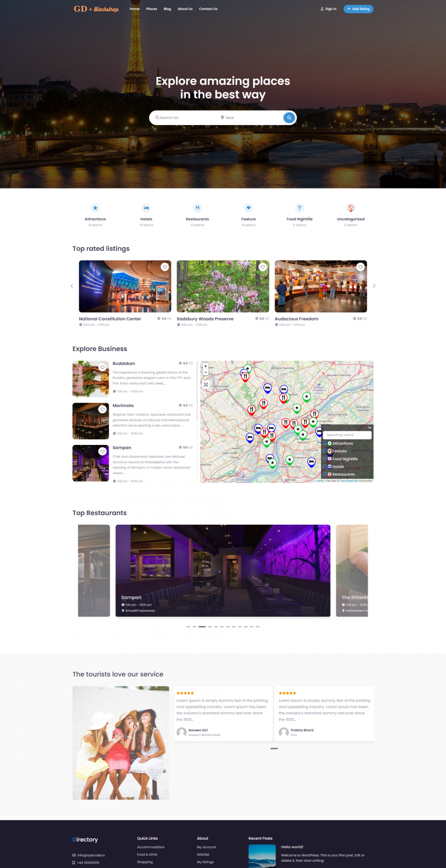Show previous top rated listings
Screen dimensions: 446x868
pyautogui.click(x=72, y=286)
